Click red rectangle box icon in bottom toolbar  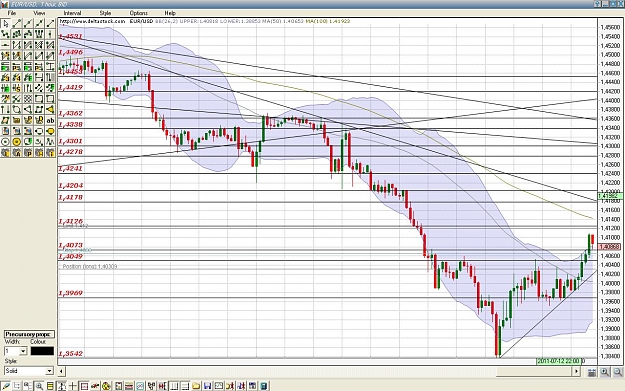coord(84,386)
